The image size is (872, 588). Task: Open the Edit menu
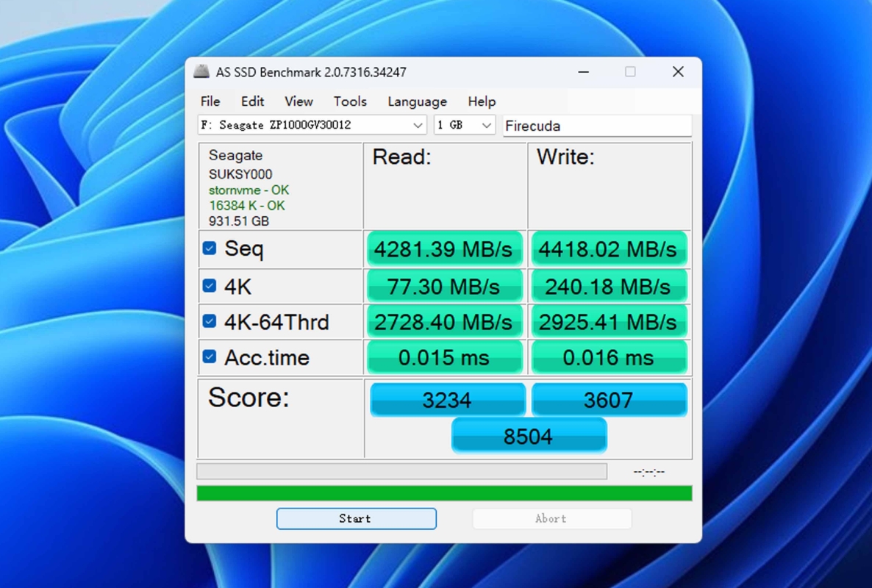click(252, 101)
